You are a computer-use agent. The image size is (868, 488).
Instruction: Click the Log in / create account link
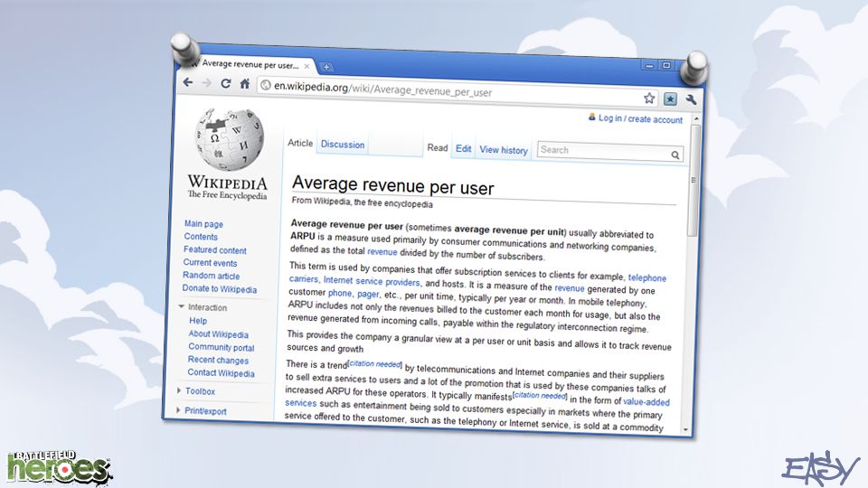[640, 119]
